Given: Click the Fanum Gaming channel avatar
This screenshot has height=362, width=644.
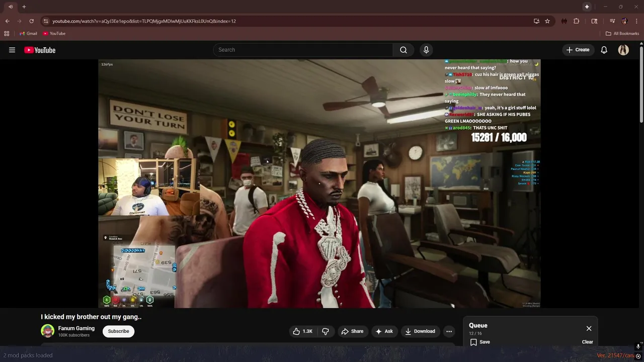Looking at the screenshot, I should point(47,331).
